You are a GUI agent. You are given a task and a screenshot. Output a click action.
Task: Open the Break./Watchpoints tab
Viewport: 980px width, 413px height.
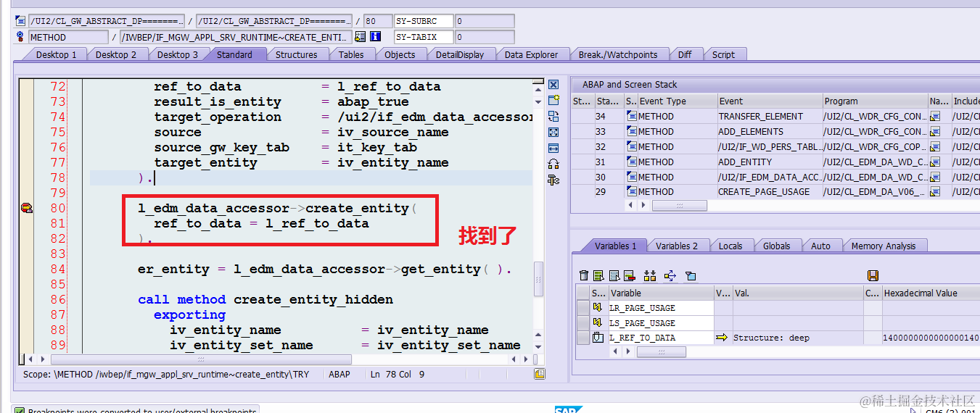click(618, 54)
